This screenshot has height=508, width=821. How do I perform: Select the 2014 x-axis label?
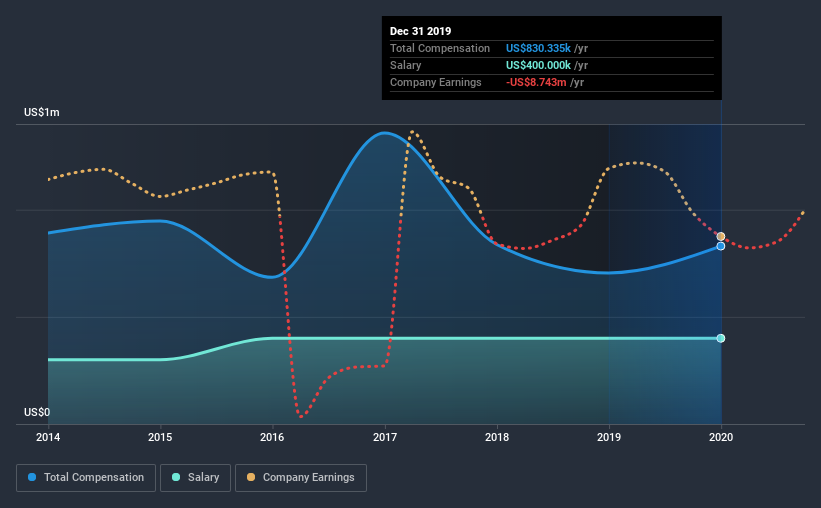48,437
